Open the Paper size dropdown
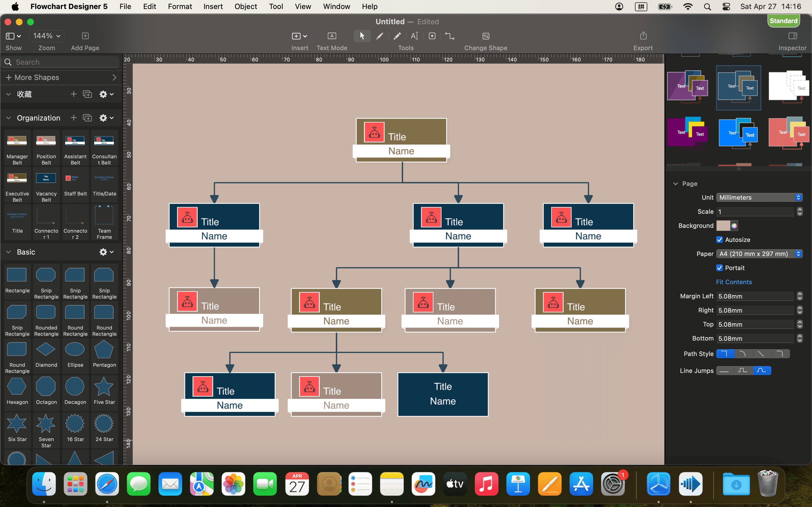Image resolution: width=812 pixels, height=507 pixels. 759,254
